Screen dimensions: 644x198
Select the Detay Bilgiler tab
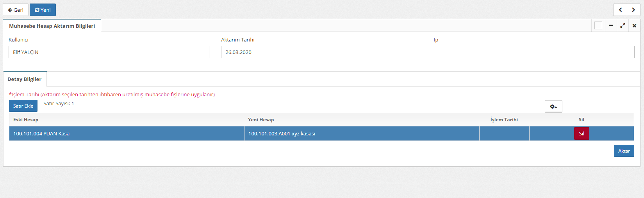(x=25, y=79)
